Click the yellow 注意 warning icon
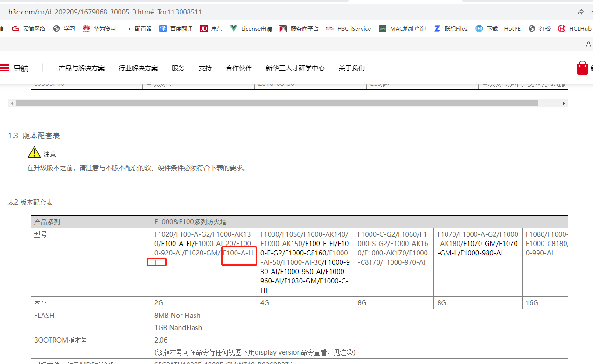Viewport: 593px width, 364px height. coord(34,152)
